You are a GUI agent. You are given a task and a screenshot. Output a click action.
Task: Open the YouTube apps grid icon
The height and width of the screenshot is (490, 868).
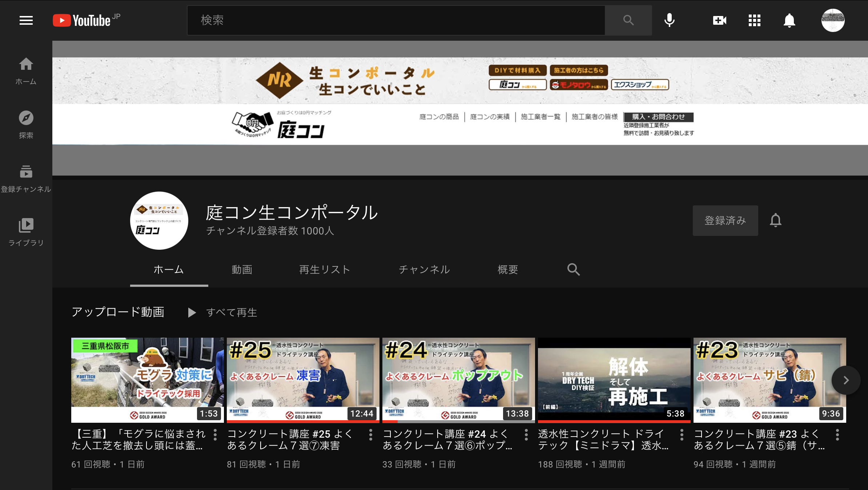pyautogui.click(x=755, y=20)
